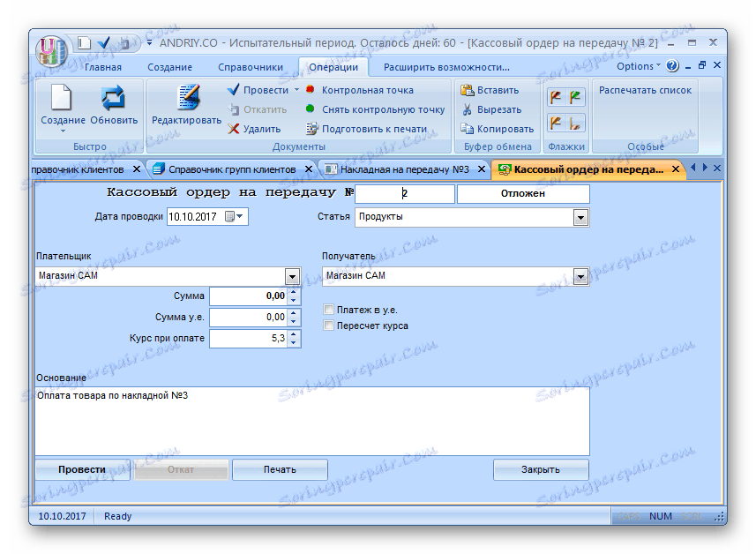Close the Кассовый ордер document tab
Viewport: 756px width, 554px height.
pyautogui.click(x=676, y=168)
